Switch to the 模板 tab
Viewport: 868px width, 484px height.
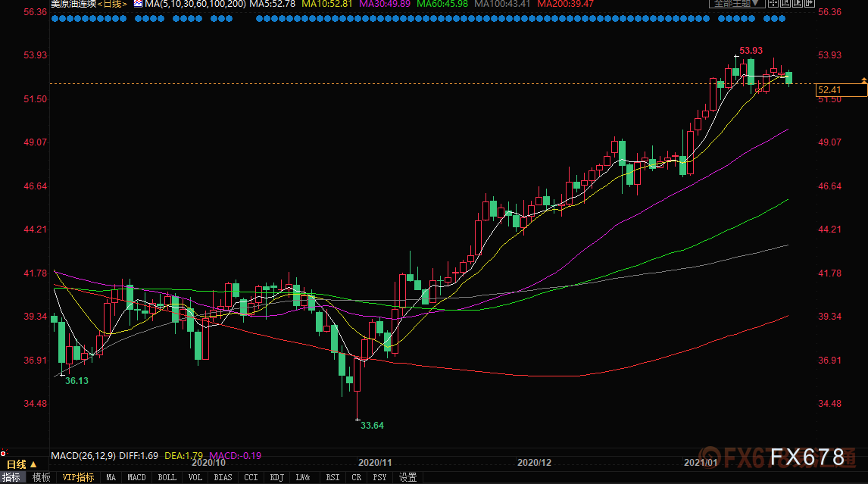[41, 477]
